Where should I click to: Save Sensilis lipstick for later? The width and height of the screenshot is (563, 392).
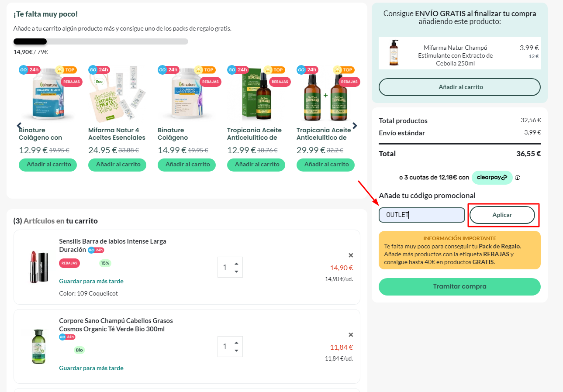91,281
